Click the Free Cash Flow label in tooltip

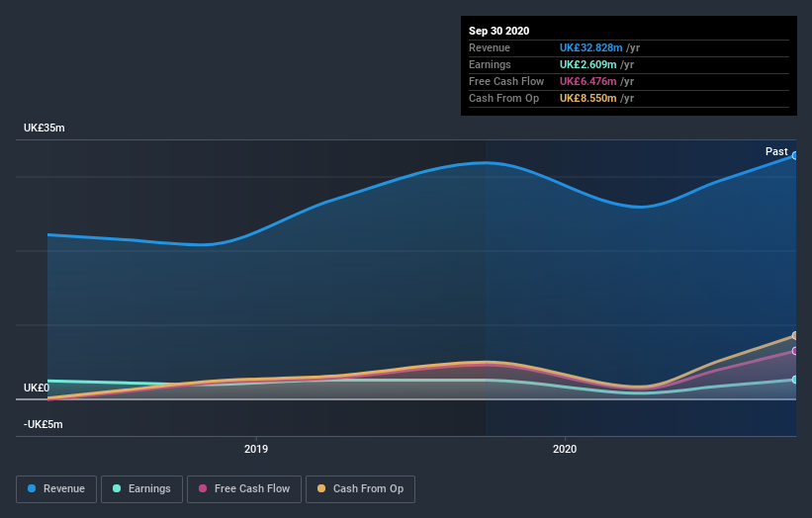(506, 81)
